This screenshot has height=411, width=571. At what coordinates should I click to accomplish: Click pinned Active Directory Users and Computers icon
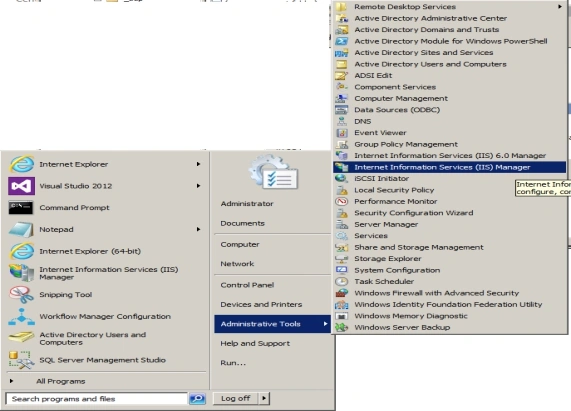(21, 337)
